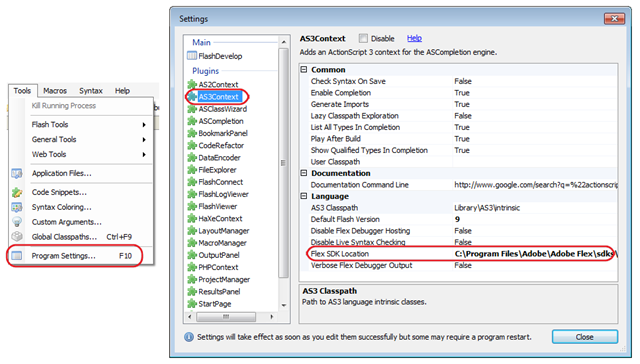
Task: Click the LayoutManager plugin icon
Action: [192, 231]
